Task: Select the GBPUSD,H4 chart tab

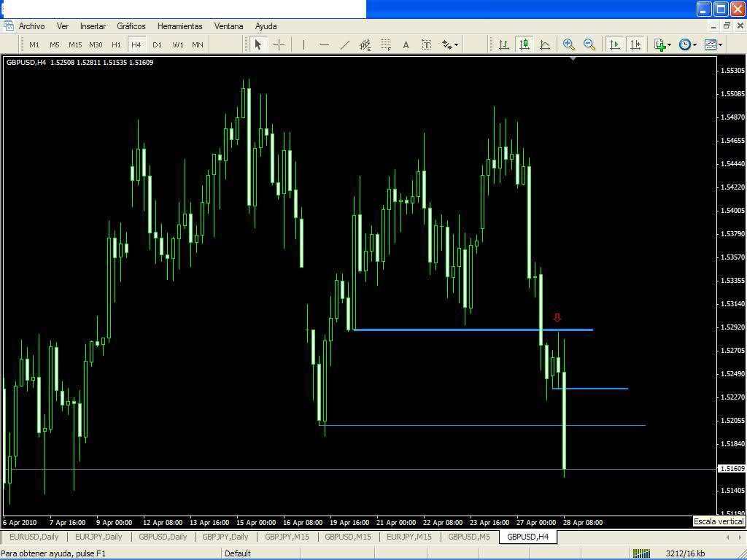Action: 528,537
